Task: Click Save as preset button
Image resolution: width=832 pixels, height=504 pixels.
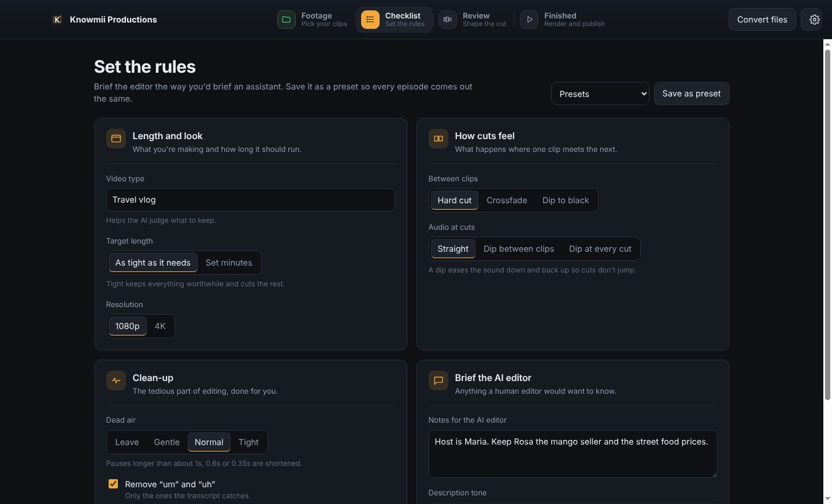Action: pyautogui.click(x=692, y=94)
